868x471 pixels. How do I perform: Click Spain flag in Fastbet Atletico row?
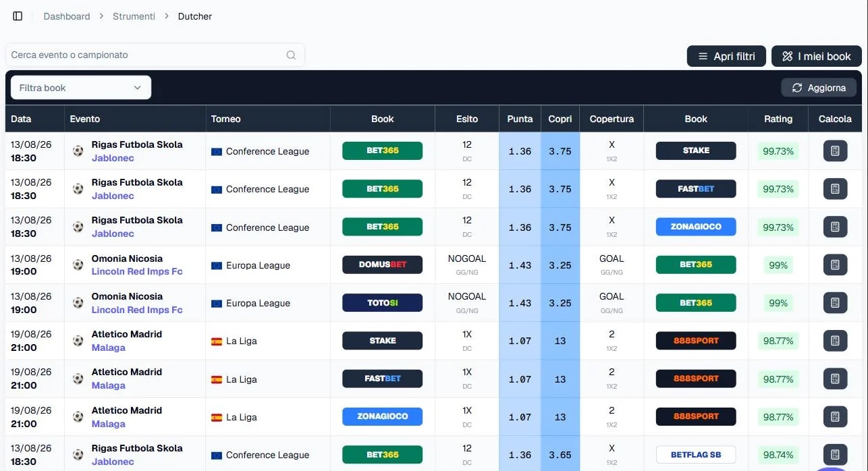[217, 379]
